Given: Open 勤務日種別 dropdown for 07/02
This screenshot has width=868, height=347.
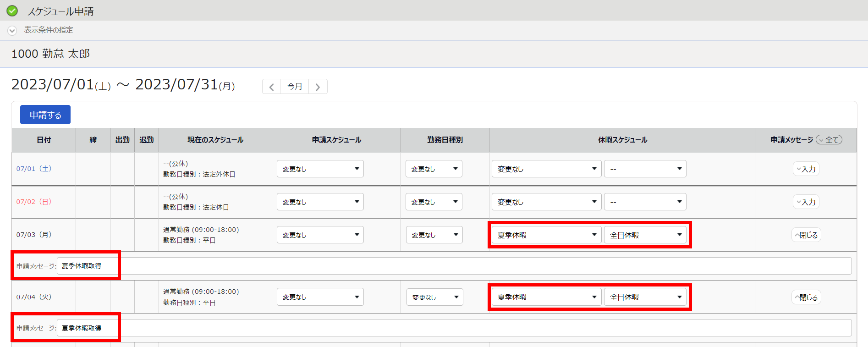Looking at the screenshot, I should pyautogui.click(x=434, y=202).
